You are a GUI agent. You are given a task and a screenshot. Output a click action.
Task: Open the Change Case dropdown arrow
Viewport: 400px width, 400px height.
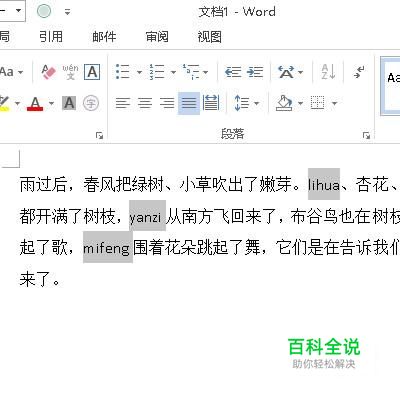point(20,72)
